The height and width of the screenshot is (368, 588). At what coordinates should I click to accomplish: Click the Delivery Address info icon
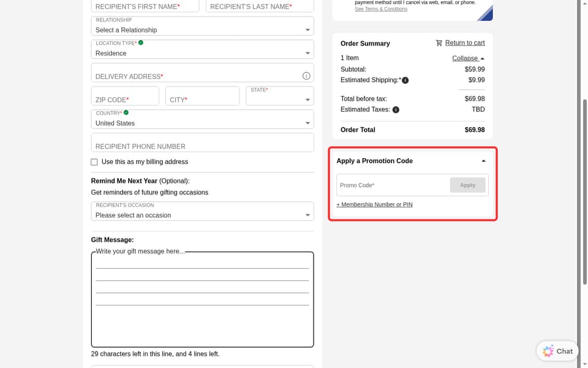(x=306, y=76)
